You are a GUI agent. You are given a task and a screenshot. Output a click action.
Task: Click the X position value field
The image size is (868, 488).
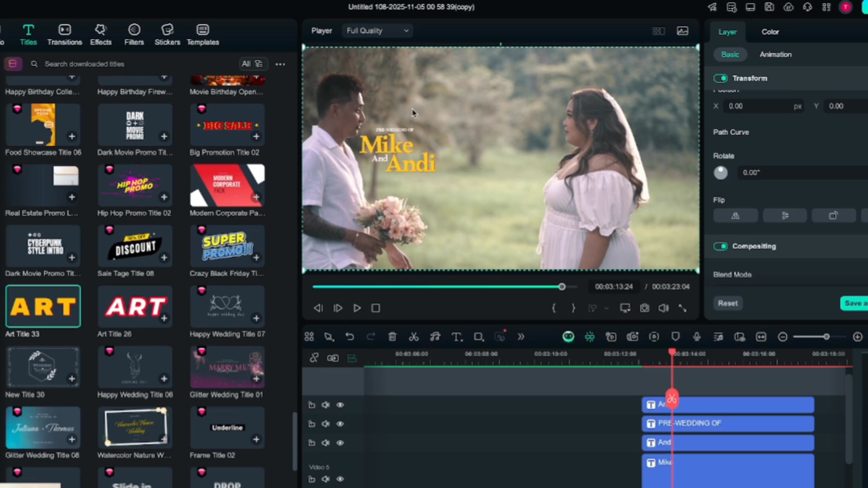763,106
